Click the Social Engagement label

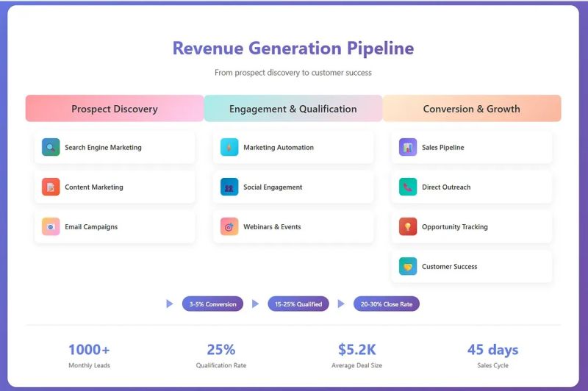pyautogui.click(x=273, y=187)
